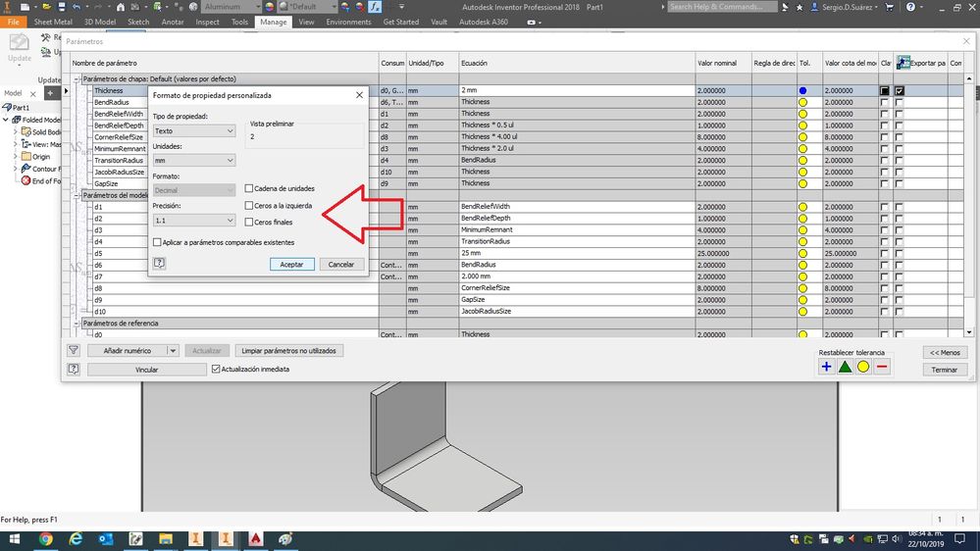Open Internet Explorer from the taskbar
This screenshot has width=980, height=551.
coord(76,538)
